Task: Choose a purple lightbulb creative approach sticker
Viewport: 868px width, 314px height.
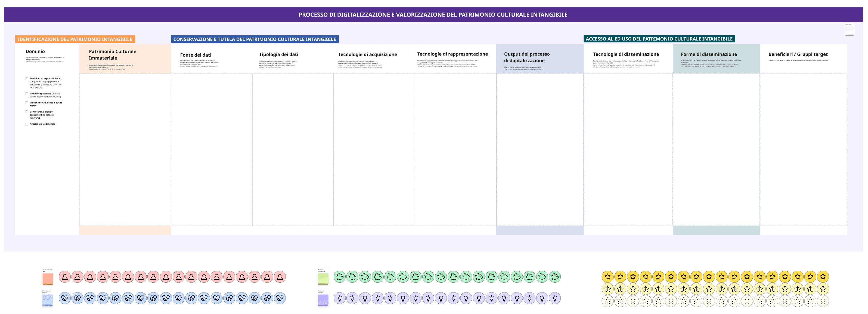Action: pyautogui.click(x=340, y=298)
